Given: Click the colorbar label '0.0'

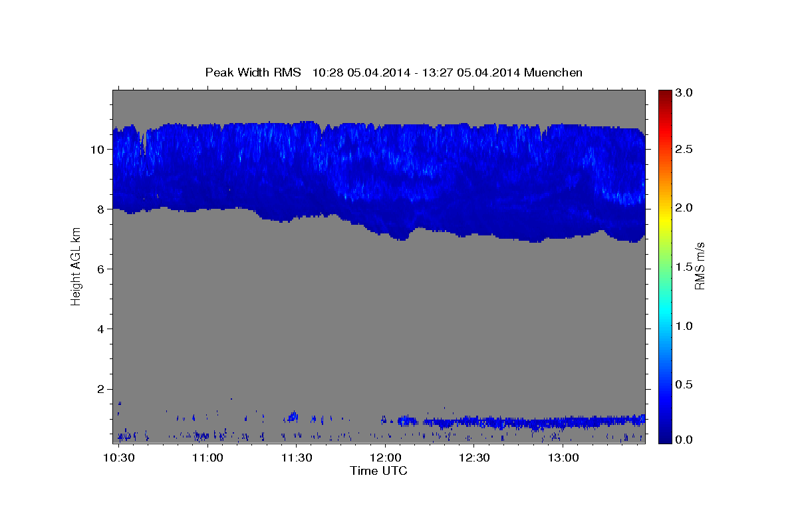Looking at the screenshot, I should click(x=685, y=440).
